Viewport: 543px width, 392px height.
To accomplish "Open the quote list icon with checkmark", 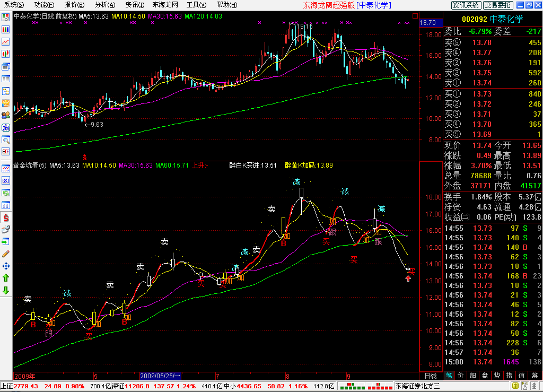I will [5, 18].
